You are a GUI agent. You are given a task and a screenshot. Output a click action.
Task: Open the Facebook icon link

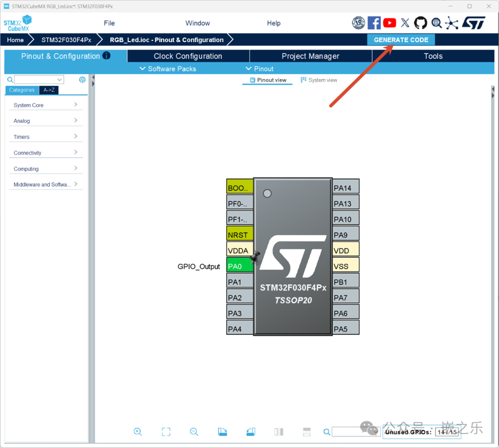point(374,23)
